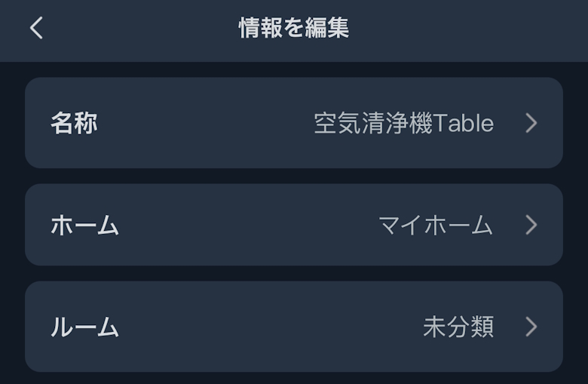Open the 名称 row chevron

(531, 123)
